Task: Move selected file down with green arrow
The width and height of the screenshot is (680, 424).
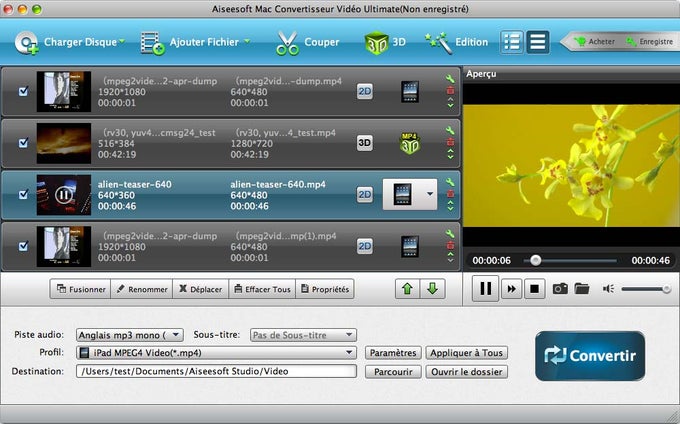Action: 432,289
